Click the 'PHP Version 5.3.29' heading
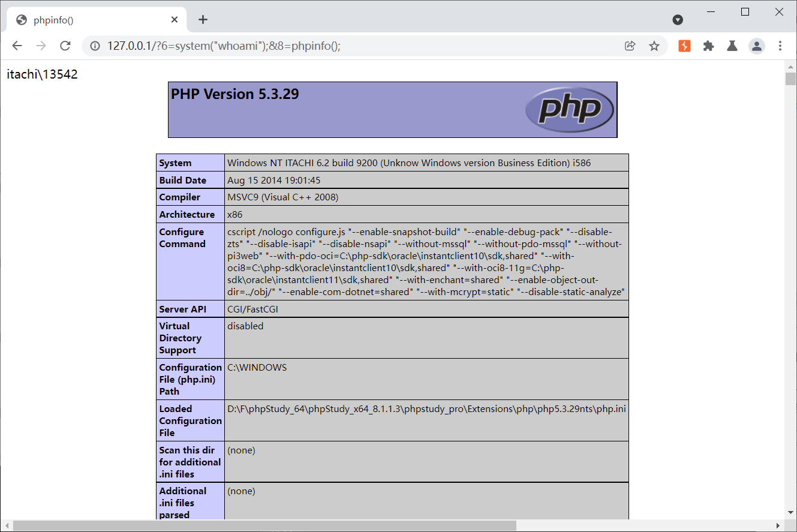The height and width of the screenshot is (532, 797). tap(235, 94)
